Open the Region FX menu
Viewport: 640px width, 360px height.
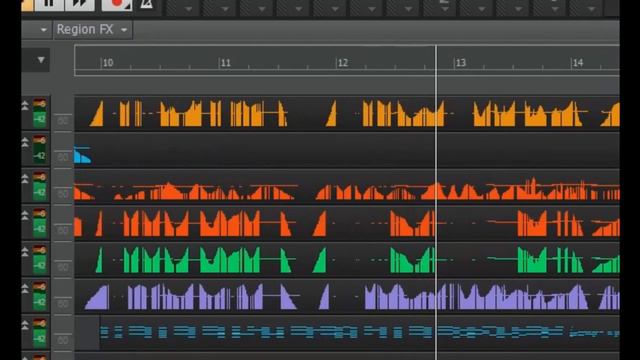[93, 30]
